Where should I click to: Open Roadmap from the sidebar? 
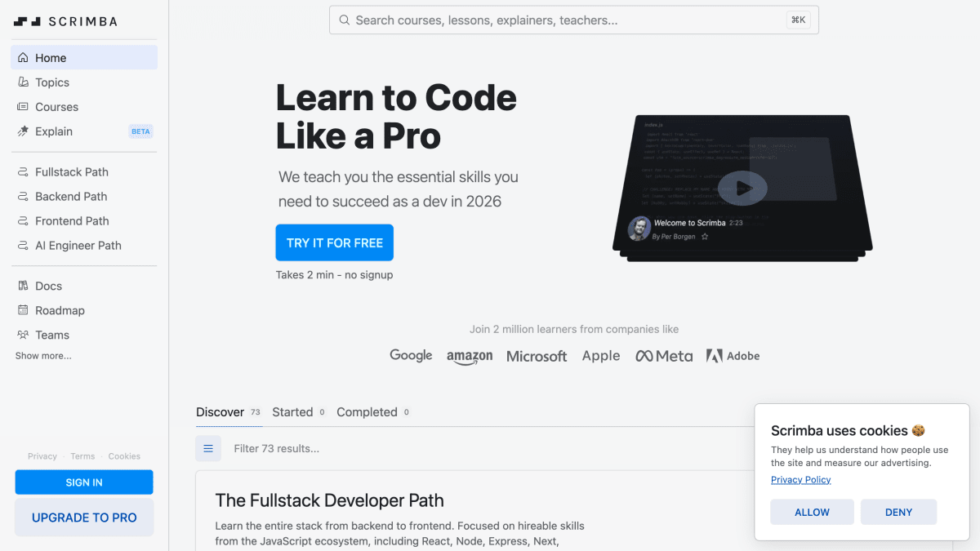[84, 311]
